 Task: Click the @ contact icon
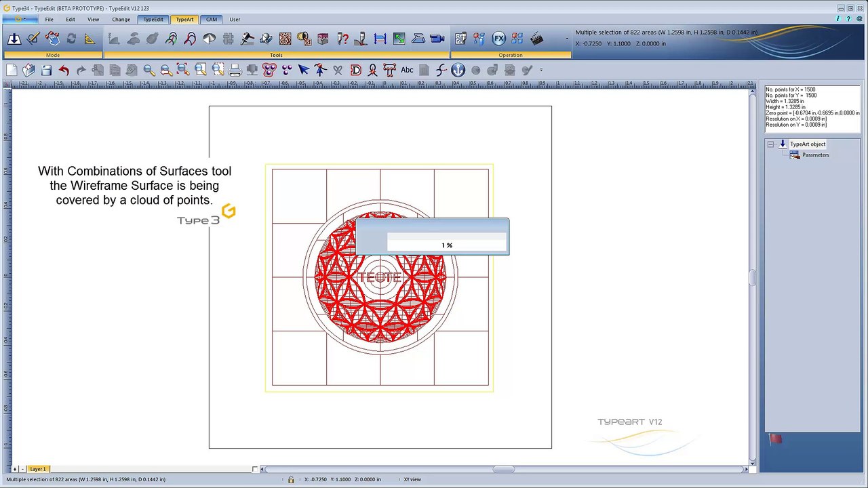tap(858, 19)
